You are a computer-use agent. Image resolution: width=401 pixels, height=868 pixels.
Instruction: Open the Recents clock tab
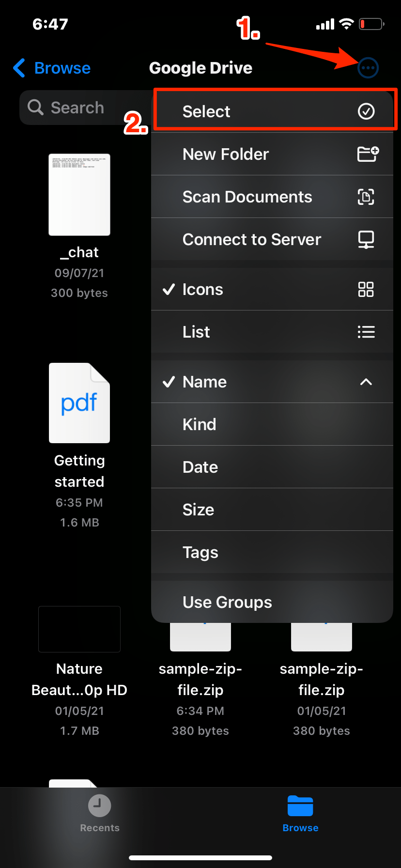pos(99,814)
